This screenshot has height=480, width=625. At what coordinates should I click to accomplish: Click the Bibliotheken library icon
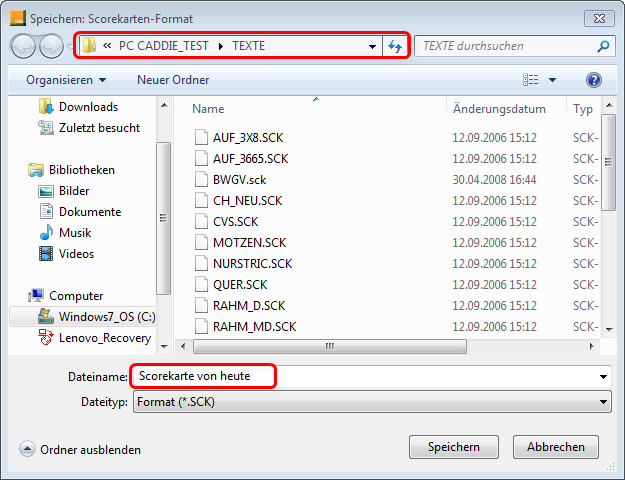click(x=36, y=170)
